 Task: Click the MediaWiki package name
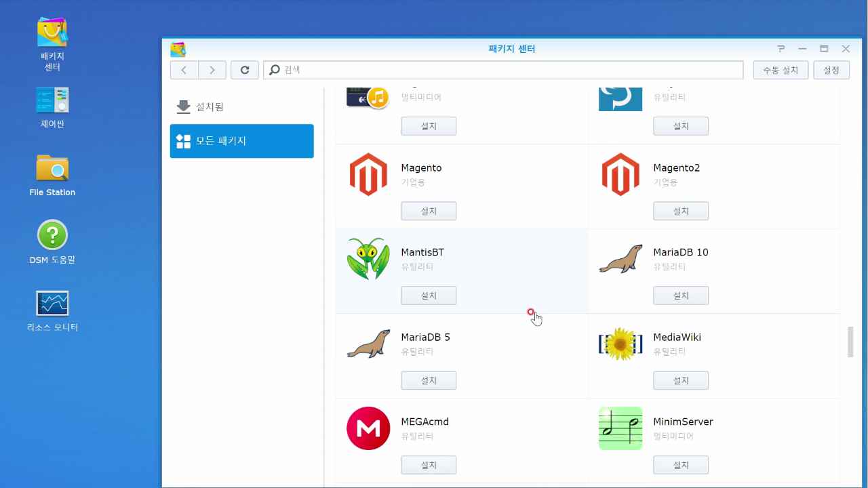(677, 338)
